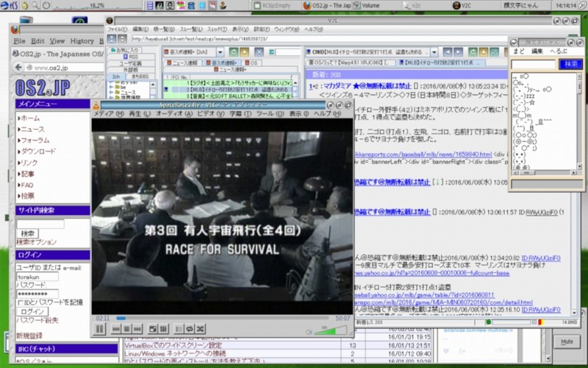This screenshot has width=588, height=368.
Task: Open V2C 設定 menu
Action: click(262, 29)
